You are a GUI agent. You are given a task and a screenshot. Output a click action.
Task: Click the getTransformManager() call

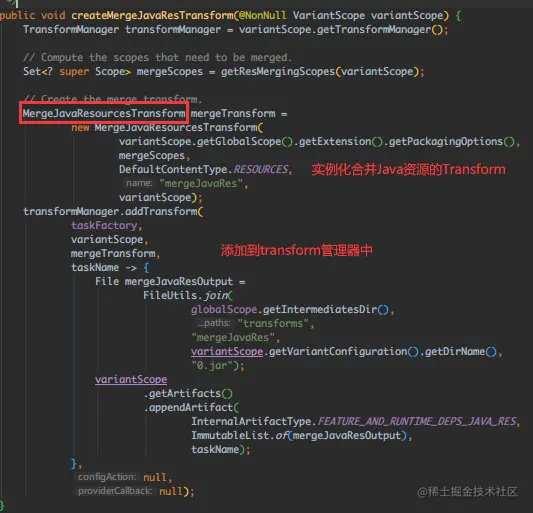pos(380,30)
